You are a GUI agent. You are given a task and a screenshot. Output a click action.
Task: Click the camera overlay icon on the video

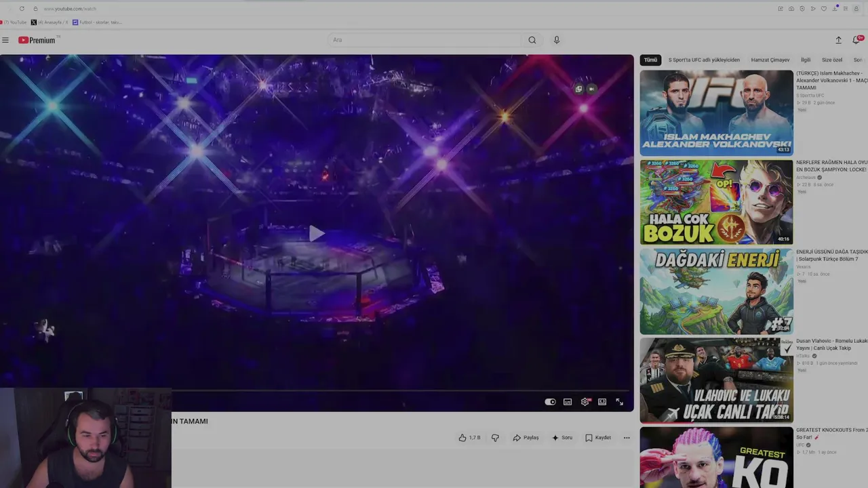pyautogui.click(x=591, y=89)
